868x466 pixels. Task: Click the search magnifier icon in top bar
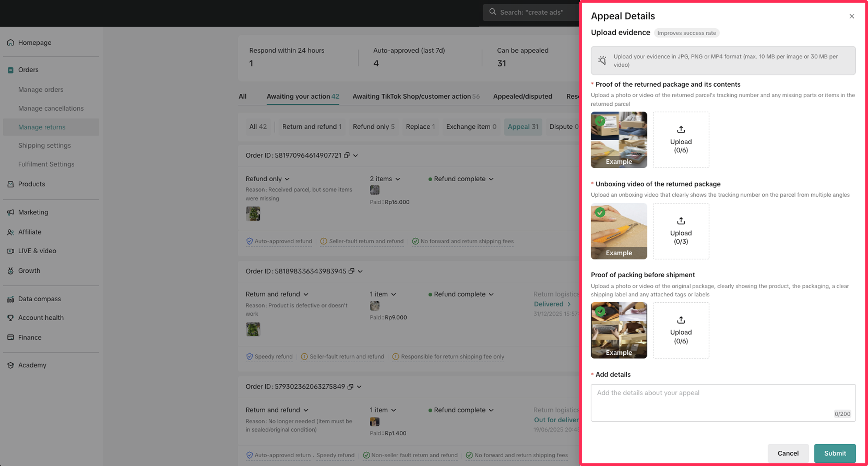(x=492, y=12)
